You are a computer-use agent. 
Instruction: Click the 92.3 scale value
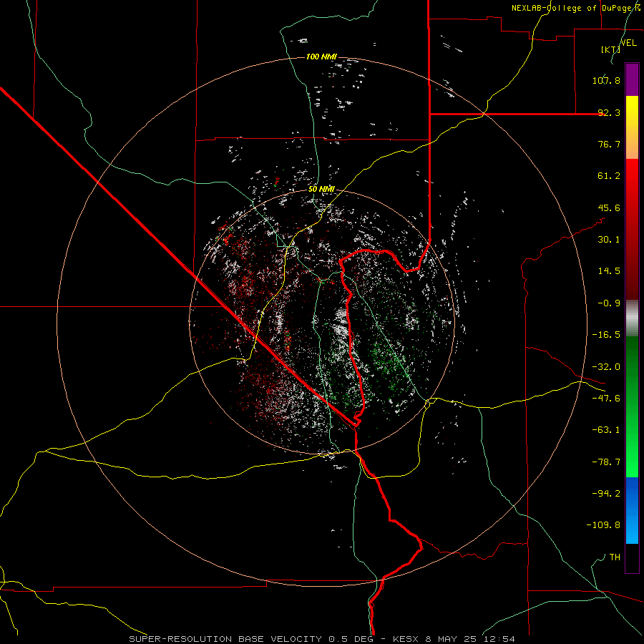pos(609,112)
